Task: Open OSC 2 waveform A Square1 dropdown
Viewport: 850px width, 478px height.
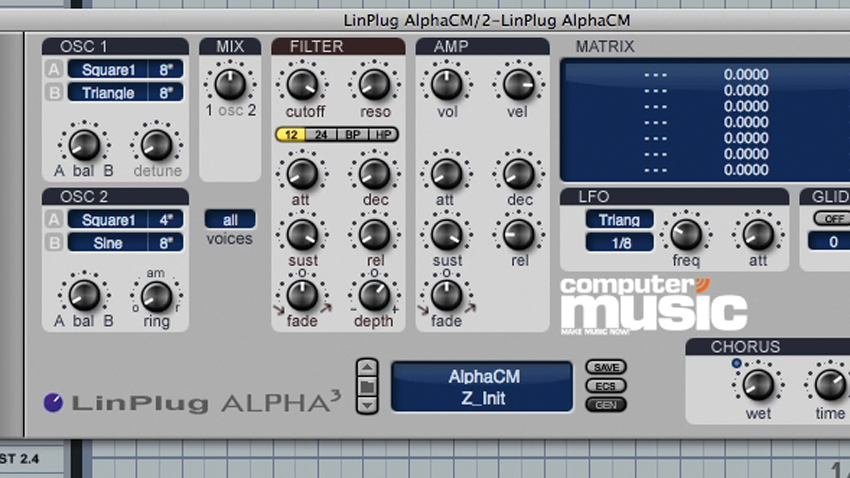Action: pyautogui.click(x=108, y=219)
